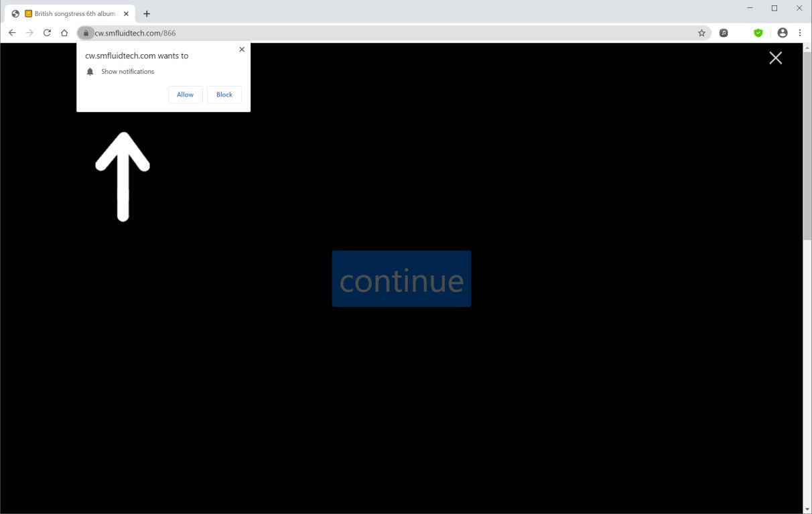Click the vertical page scrollbar thumb

807,145
